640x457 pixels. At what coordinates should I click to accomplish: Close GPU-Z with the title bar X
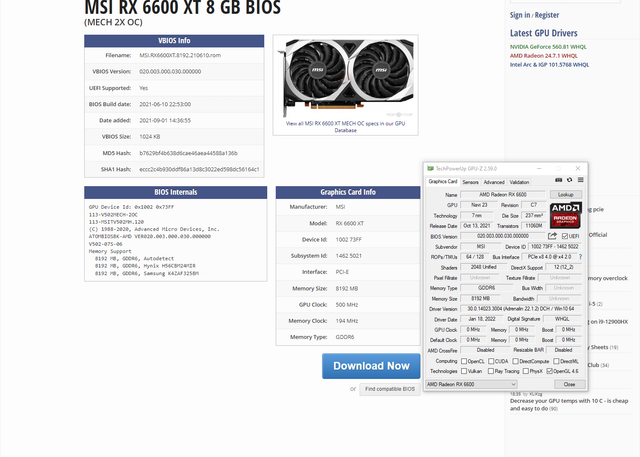click(578, 169)
